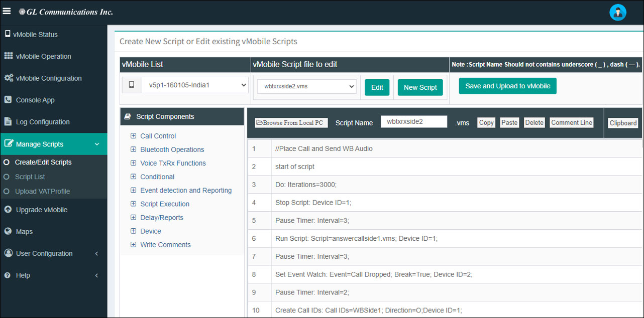Create a New Script

[x=420, y=87]
